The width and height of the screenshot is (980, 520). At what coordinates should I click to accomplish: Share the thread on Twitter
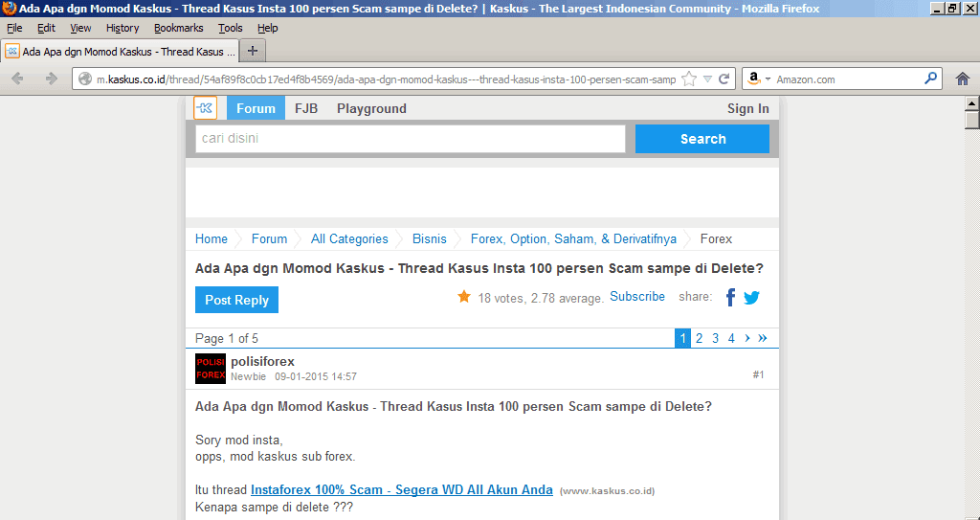pos(752,298)
